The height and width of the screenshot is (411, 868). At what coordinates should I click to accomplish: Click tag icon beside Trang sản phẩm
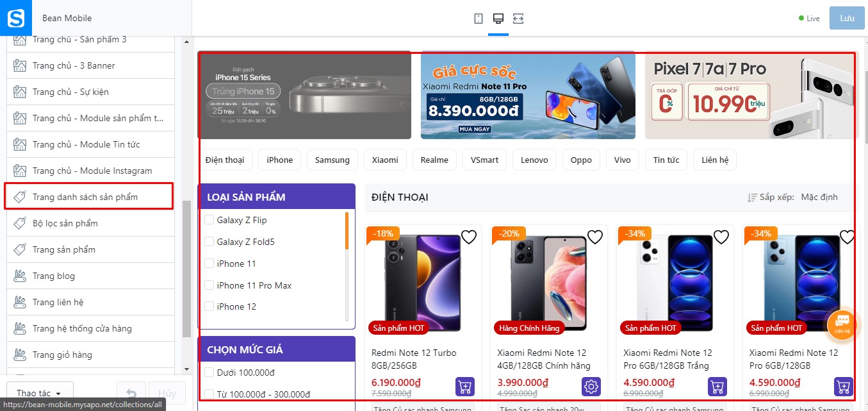coord(20,249)
